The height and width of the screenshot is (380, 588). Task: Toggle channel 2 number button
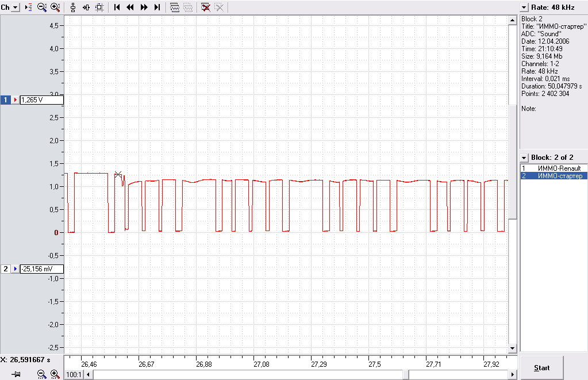pyautogui.click(x=6, y=269)
